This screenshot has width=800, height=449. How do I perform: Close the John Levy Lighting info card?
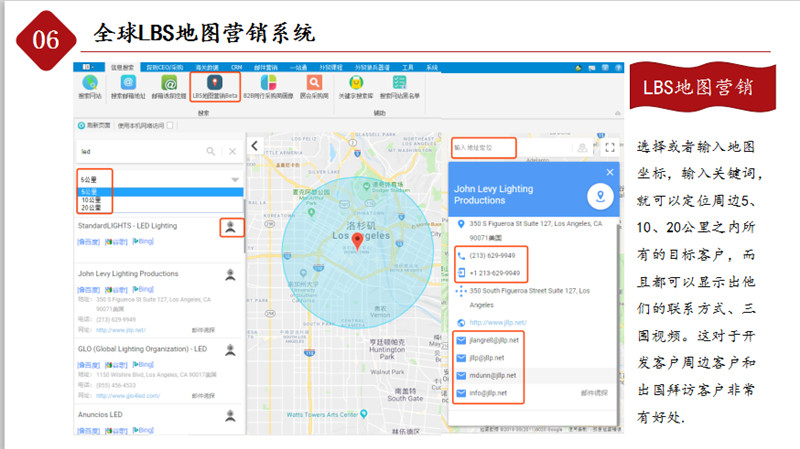[x=610, y=172]
